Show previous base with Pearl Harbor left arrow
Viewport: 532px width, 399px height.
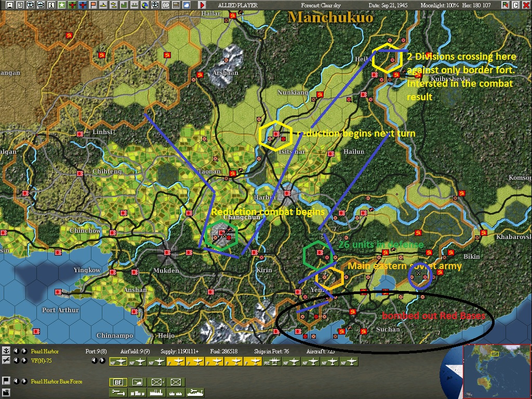16,351
